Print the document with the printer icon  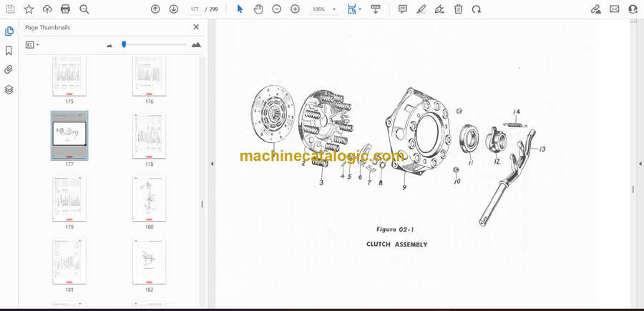click(65, 9)
